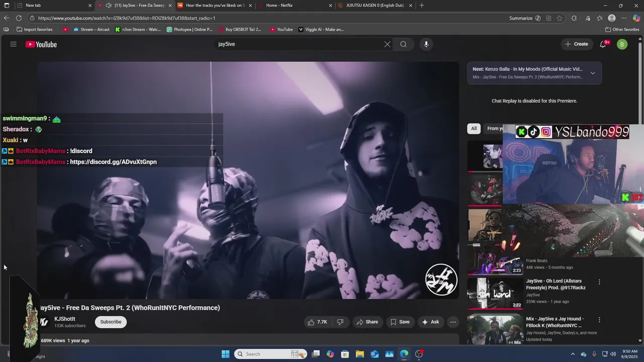Open the Stream – Aircast bookmark

coord(91,30)
